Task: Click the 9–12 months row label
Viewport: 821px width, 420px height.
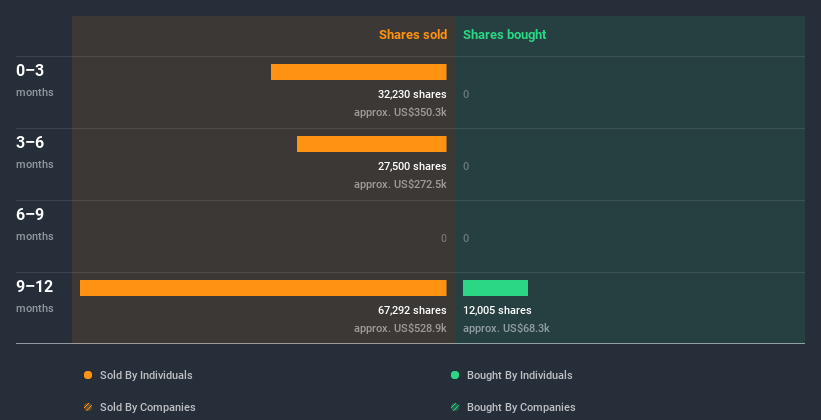Action: click(35, 296)
